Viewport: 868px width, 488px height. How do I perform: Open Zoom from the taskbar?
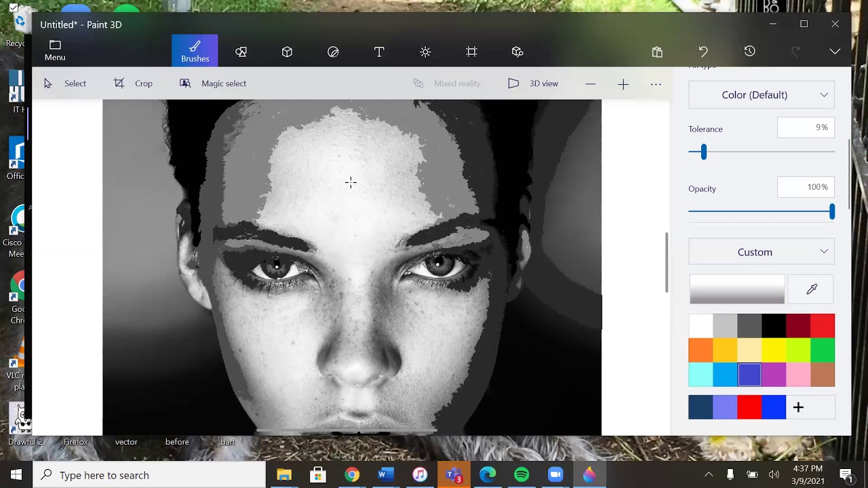555,474
